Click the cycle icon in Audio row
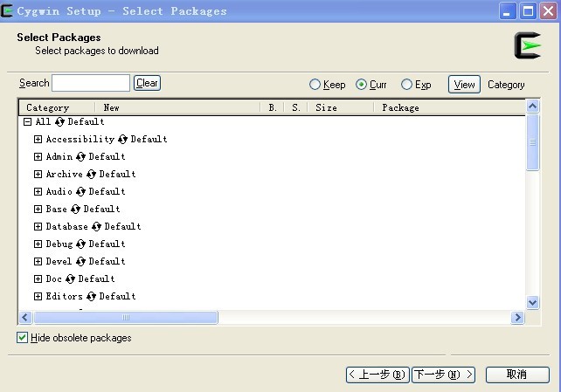561x392 pixels. pyautogui.click(x=81, y=192)
